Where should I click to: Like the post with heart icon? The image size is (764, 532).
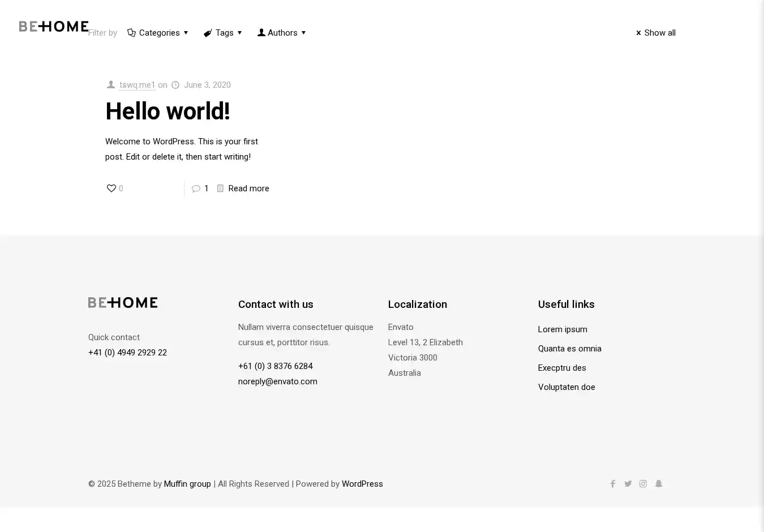pos(111,188)
